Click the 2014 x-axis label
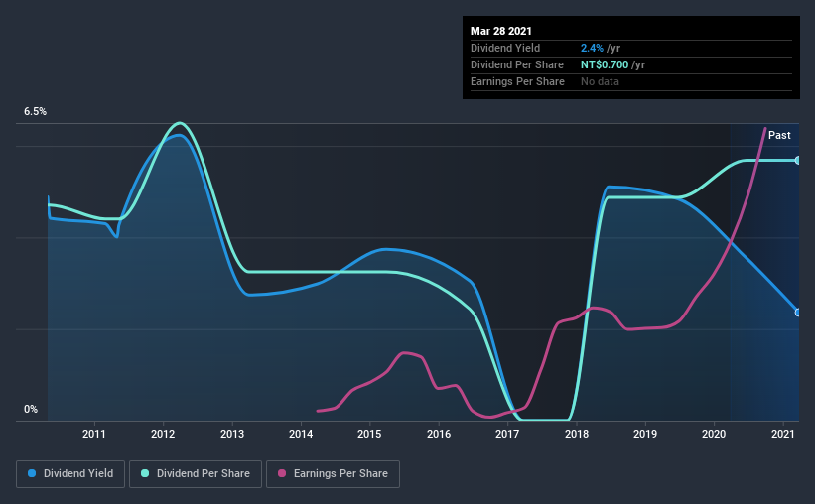815x504 pixels. (301, 434)
